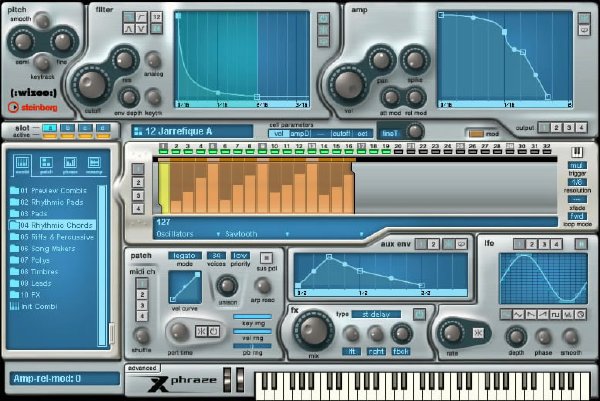Viewport: 600px width, 401px height.
Task: Click the rght delay button
Action: pyautogui.click(x=376, y=351)
